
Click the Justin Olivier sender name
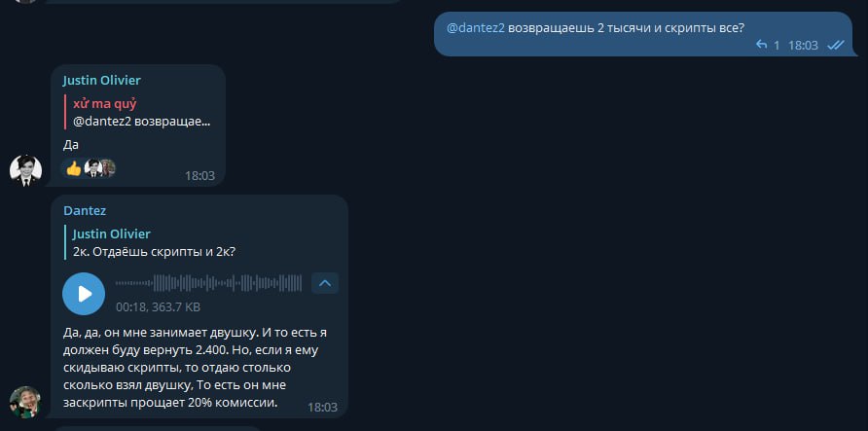click(102, 80)
